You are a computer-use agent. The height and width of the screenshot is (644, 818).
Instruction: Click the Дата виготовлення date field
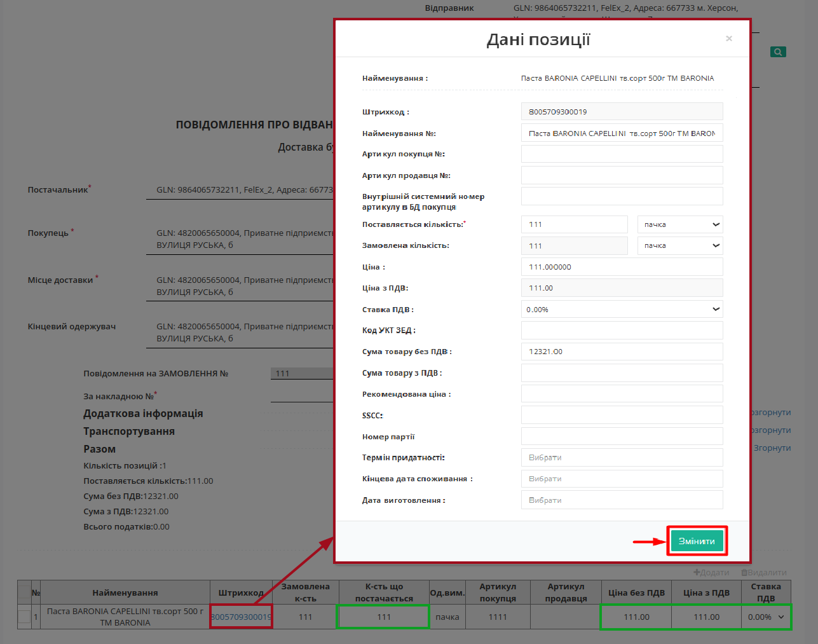coord(622,500)
